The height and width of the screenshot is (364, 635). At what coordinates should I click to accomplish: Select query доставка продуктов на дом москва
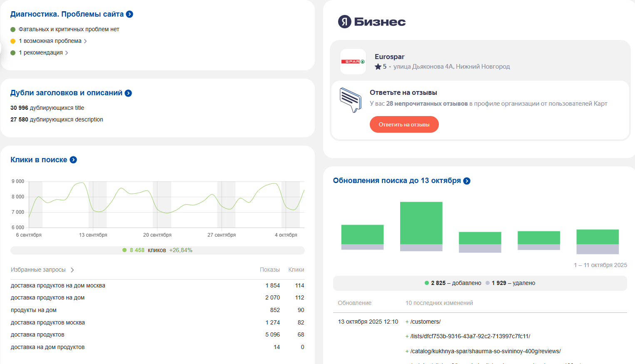(x=58, y=285)
